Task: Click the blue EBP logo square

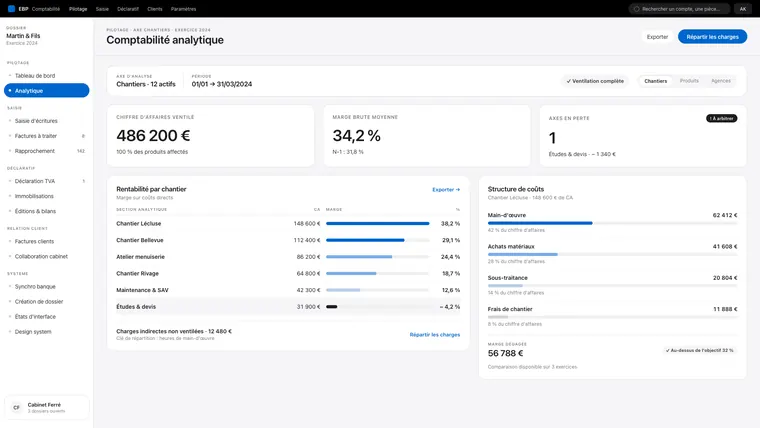Action: [x=11, y=9]
